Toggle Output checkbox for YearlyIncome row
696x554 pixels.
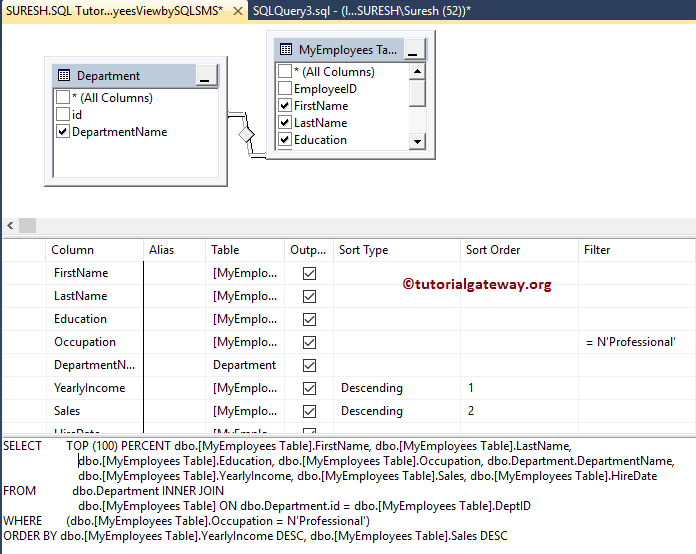click(309, 389)
